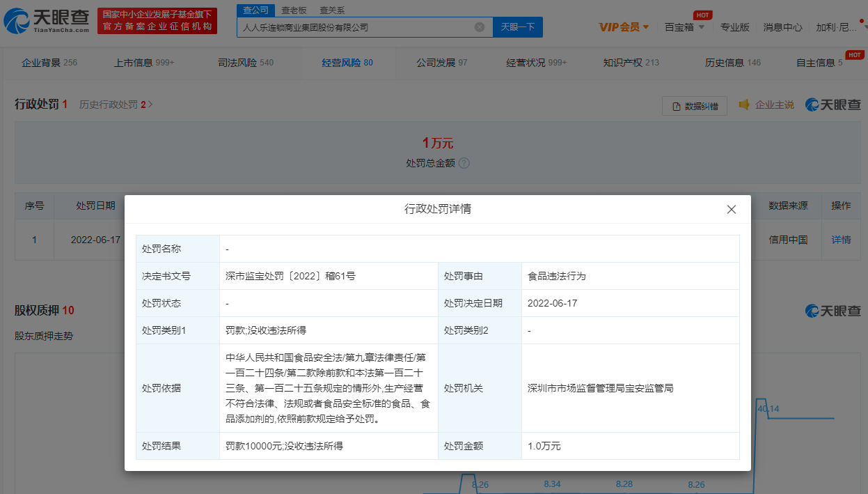Clear the search box with X icon
The image size is (868, 494).
[x=480, y=27]
